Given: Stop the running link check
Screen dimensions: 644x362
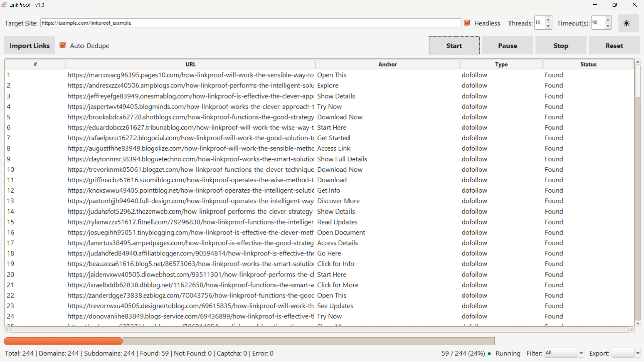Looking at the screenshot, I should point(561,46).
